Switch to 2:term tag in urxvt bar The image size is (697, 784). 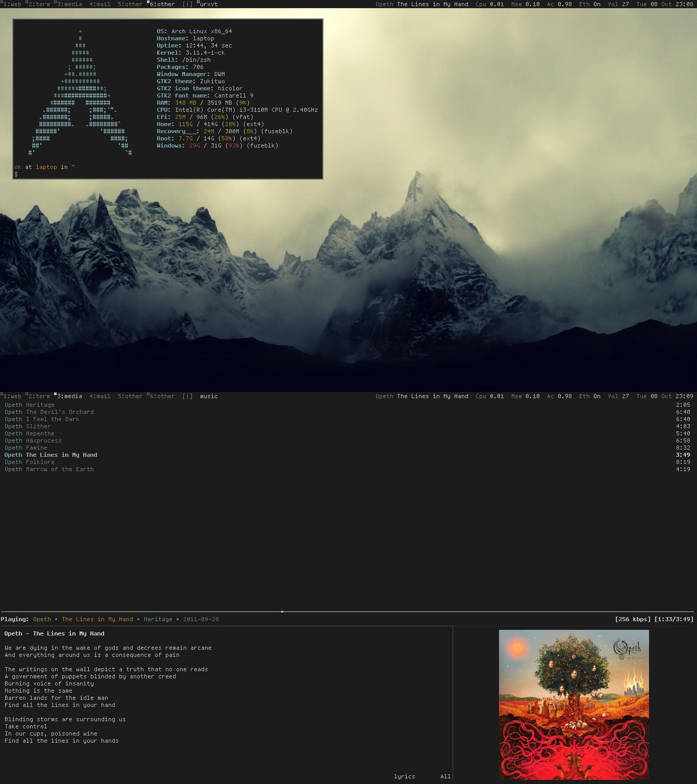pyautogui.click(x=39, y=4)
